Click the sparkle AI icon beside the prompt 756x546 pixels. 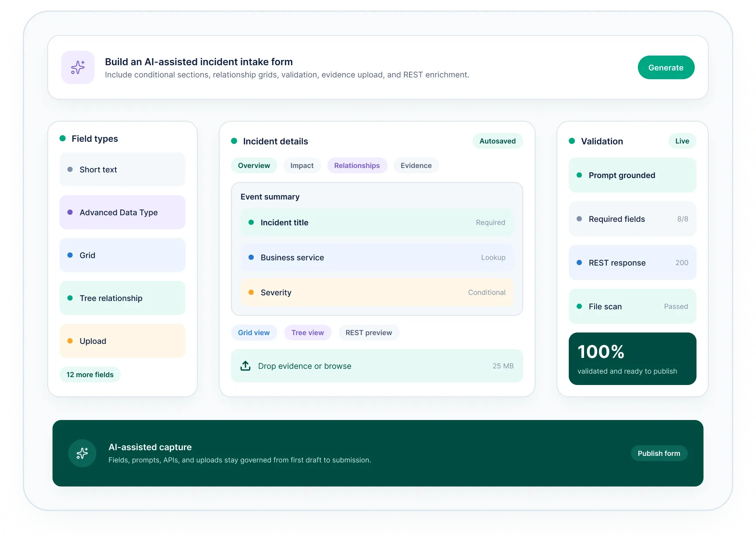78,67
